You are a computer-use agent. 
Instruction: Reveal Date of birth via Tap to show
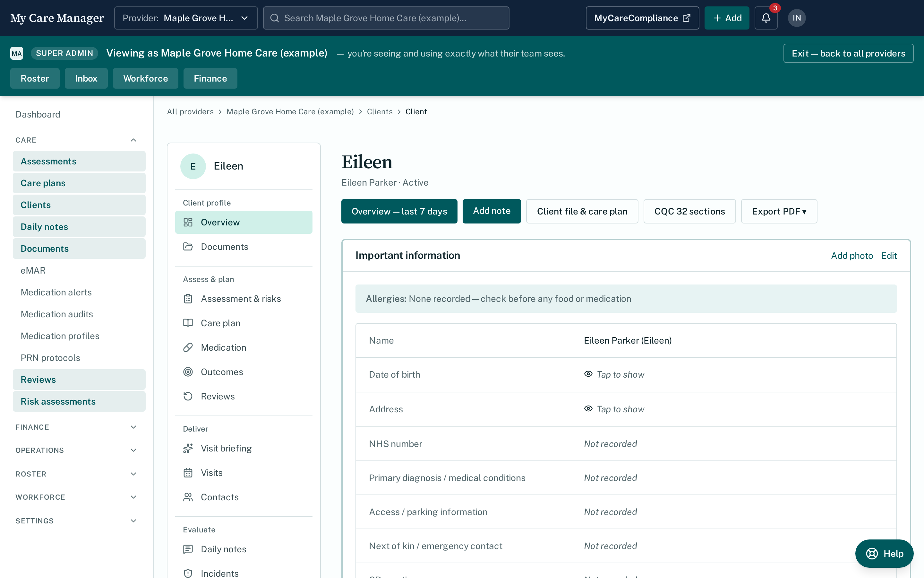click(614, 374)
